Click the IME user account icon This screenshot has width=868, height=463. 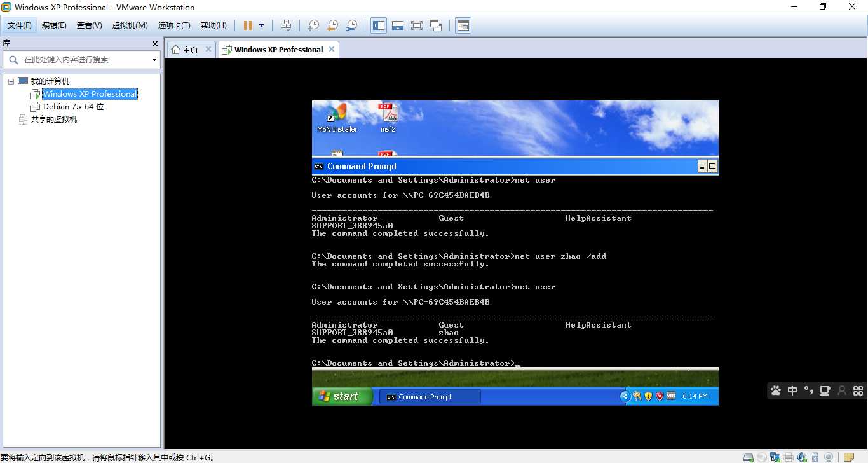(842, 390)
